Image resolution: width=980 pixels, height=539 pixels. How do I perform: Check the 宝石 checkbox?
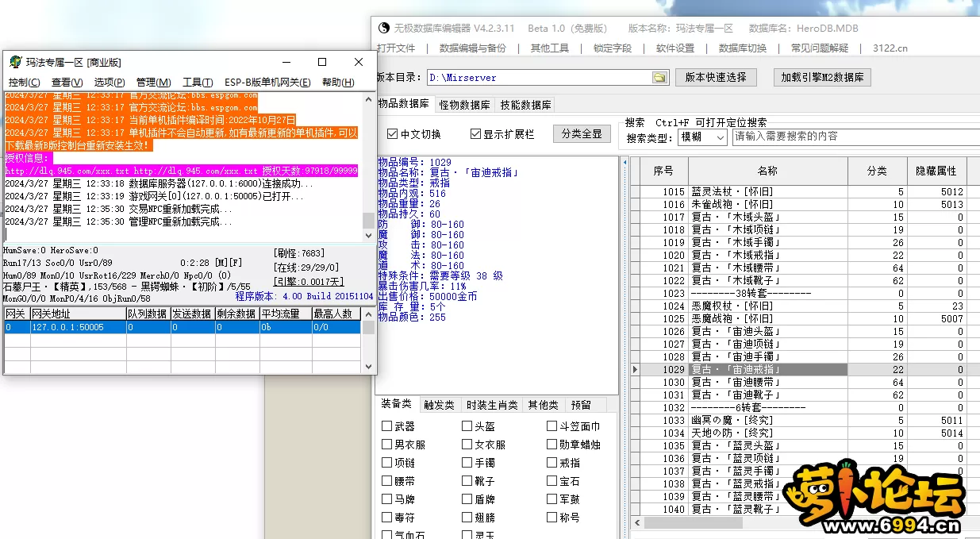click(551, 481)
